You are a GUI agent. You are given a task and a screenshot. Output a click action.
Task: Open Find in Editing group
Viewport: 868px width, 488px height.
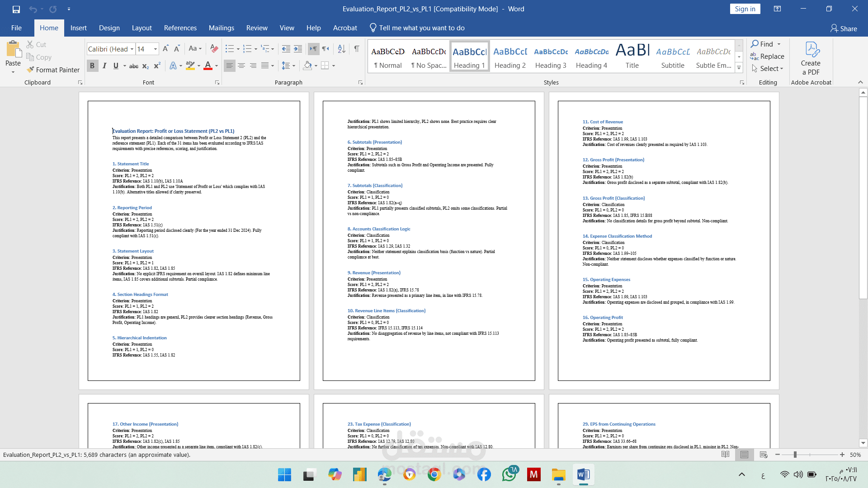763,44
